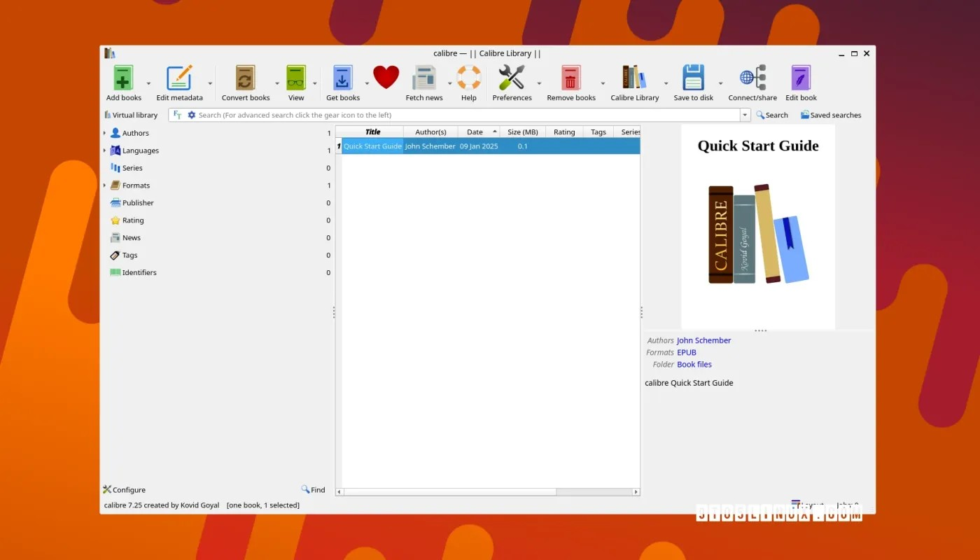Open the Add books dropdown arrow
The width and height of the screenshot is (980, 560).
[x=148, y=83]
